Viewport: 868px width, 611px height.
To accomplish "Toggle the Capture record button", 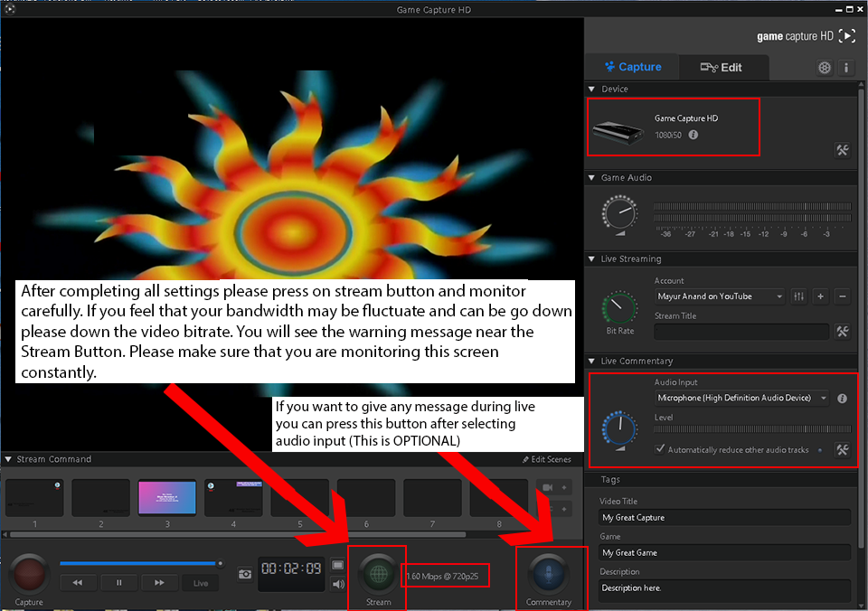I will point(29,574).
